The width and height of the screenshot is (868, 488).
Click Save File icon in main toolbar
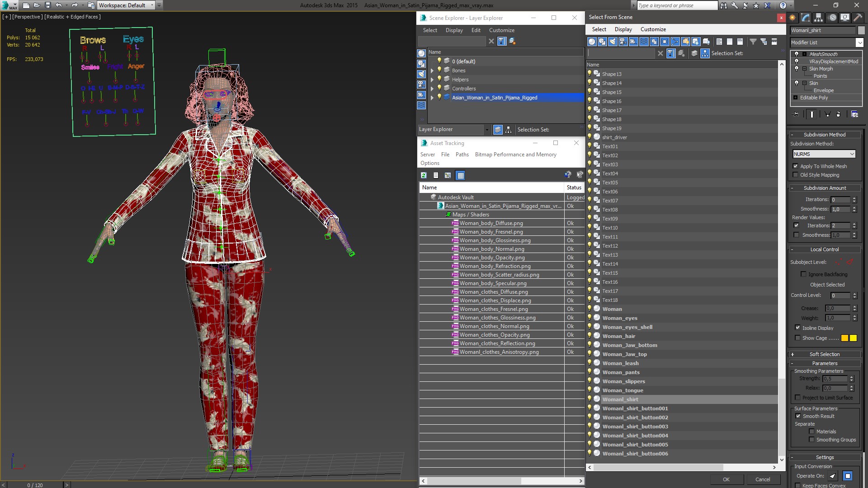[47, 5]
